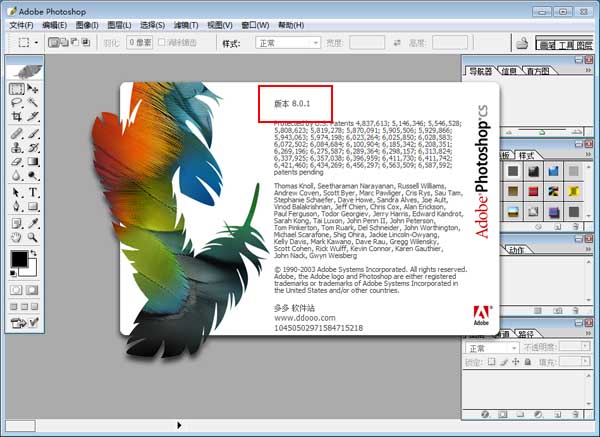This screenshot has width=600, height=437.
Task: Open the Navigator panel flyout menu
Action: point(589,70)
